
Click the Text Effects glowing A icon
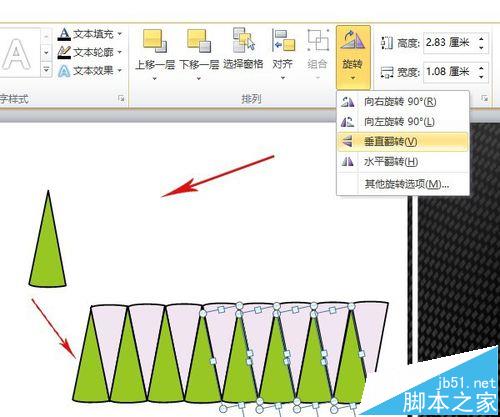click(x=64, y=71)
